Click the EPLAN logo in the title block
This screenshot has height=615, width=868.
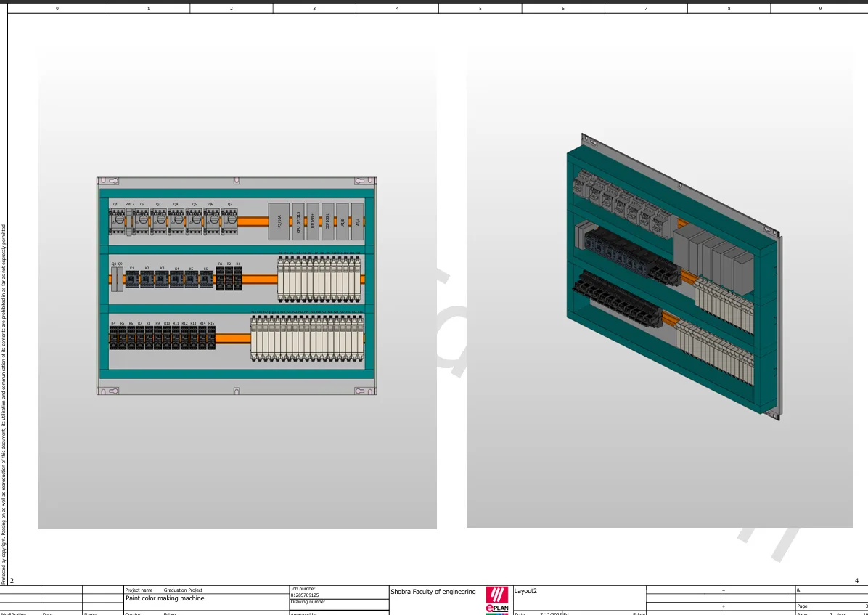[497, 600]
